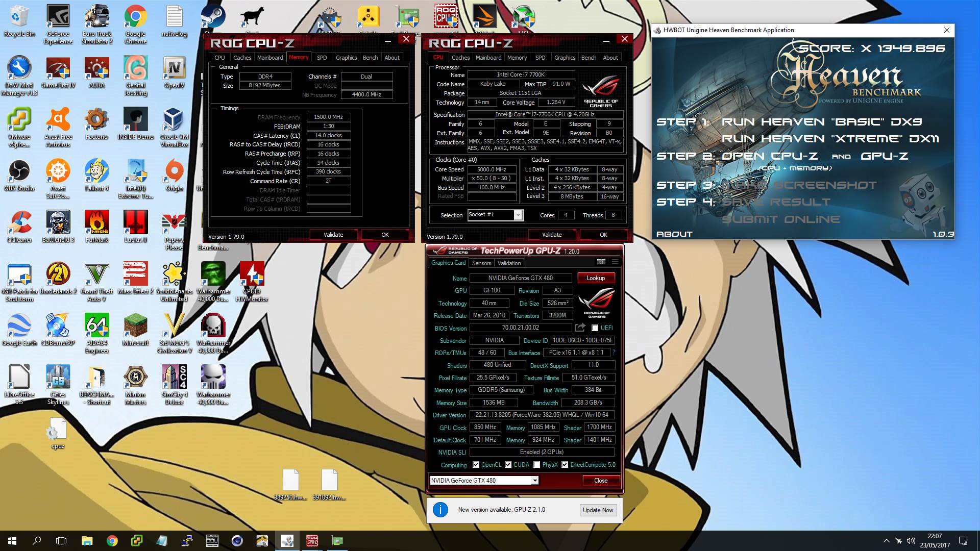This screenshot has width=980, height=551.
Task: Open the Minecraft desktop icon
Action: tap(135, 330)
